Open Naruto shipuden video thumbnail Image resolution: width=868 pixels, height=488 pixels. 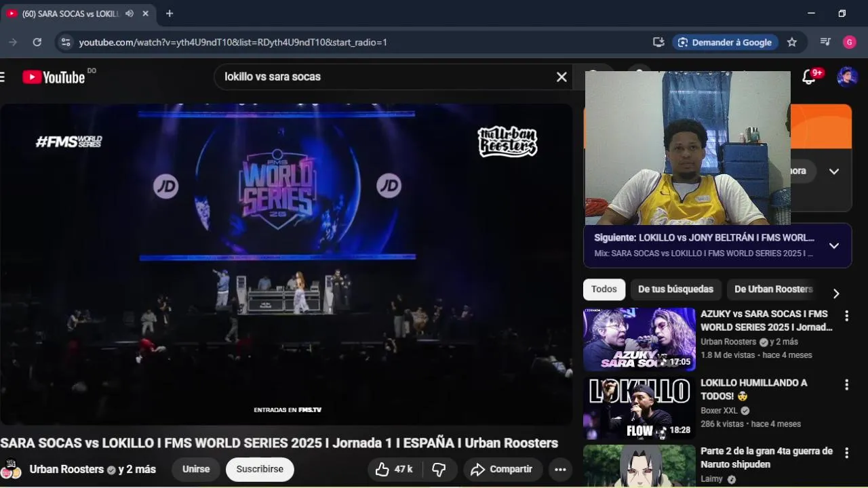coord(639,466)
